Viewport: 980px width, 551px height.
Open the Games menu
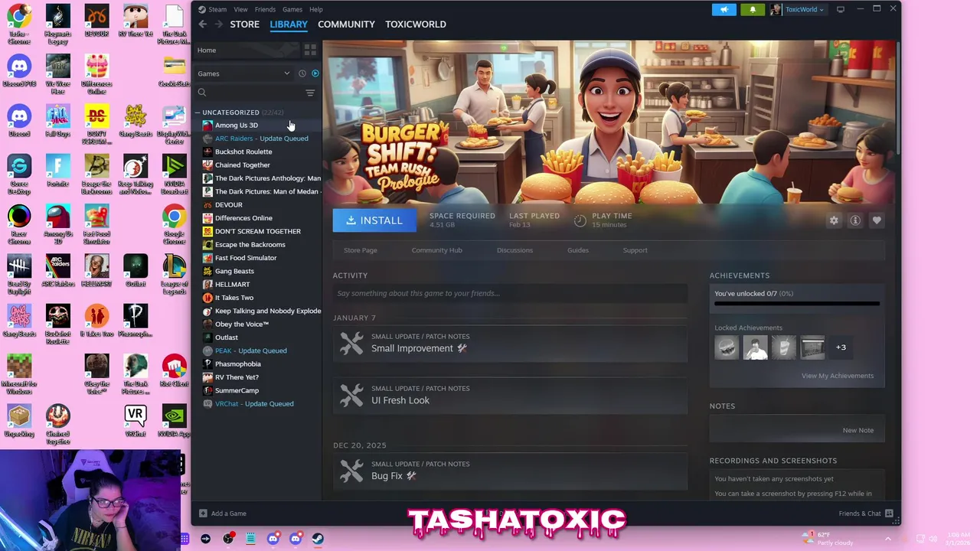[x=292, y=9]
